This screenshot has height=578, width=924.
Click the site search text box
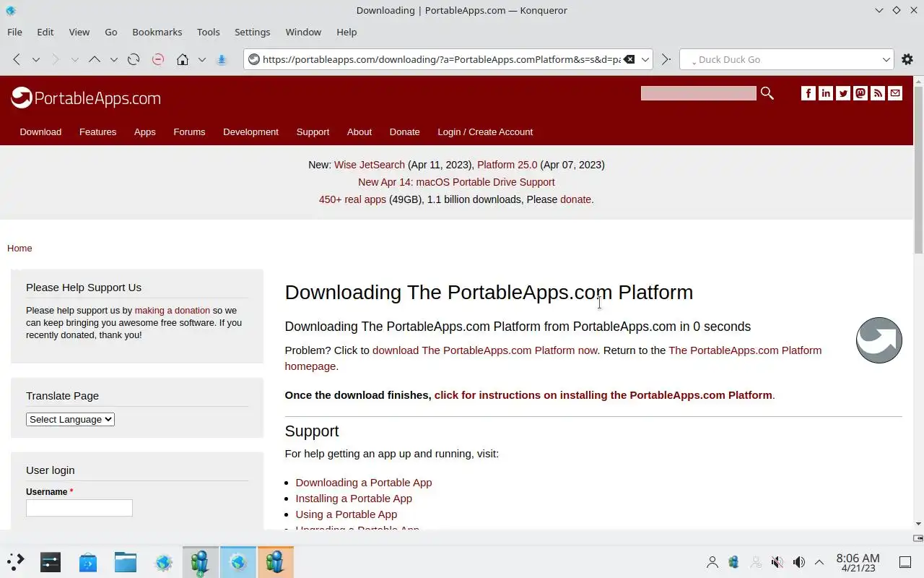tap(698, 93)
